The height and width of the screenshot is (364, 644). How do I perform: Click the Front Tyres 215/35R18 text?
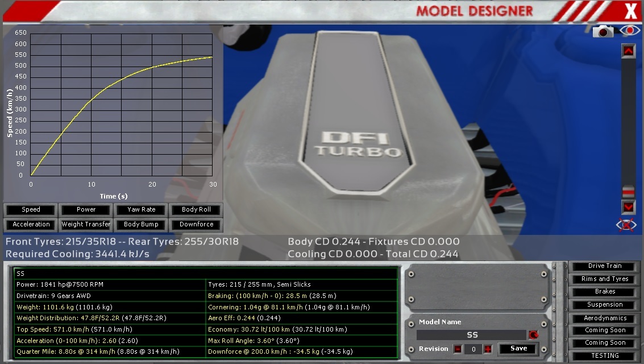click(61, 242)
